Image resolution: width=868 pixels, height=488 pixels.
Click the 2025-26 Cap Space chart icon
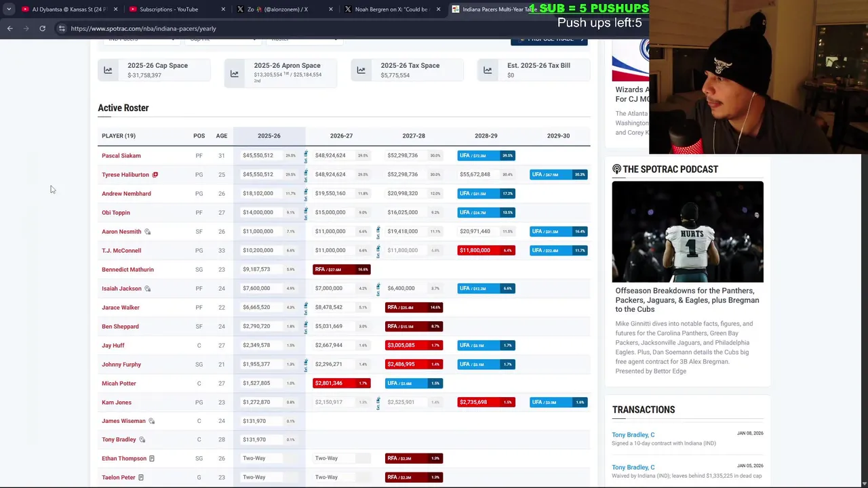click(x=108, y=70)
